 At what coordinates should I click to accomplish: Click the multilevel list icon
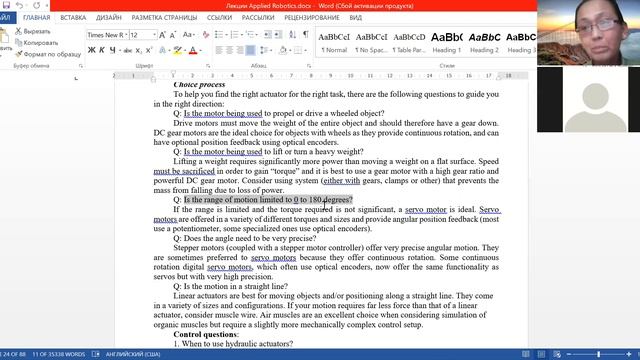pyautogui.click(x=251, y=35)
